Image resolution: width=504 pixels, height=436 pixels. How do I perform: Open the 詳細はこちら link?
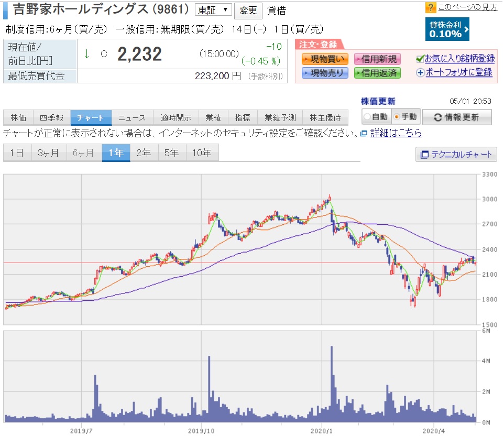396,133
